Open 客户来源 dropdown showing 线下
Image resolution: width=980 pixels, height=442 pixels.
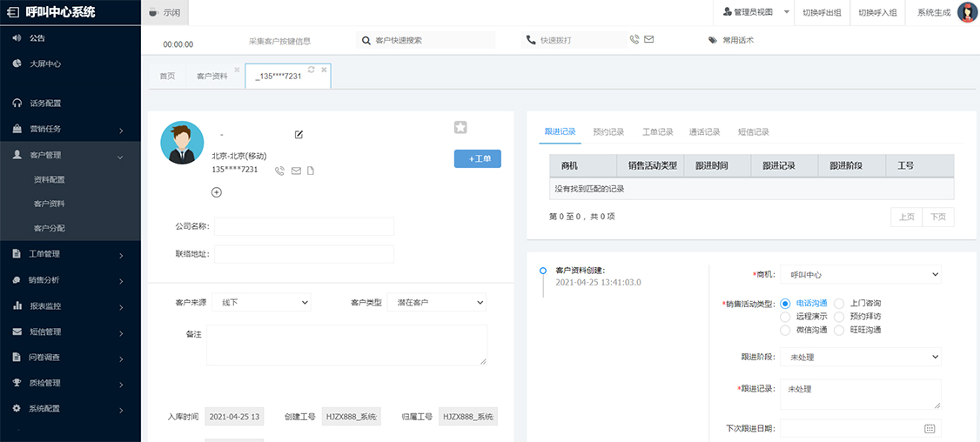pos(261,302)
